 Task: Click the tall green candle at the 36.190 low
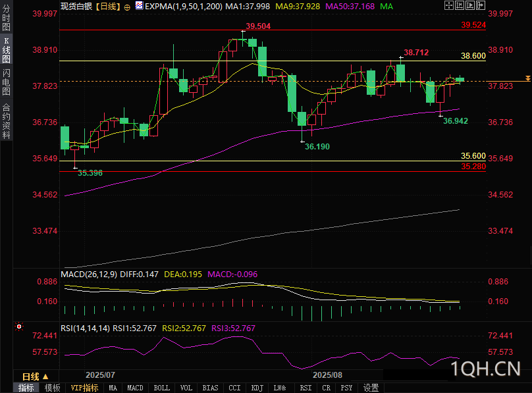click(x=302, y=118)
